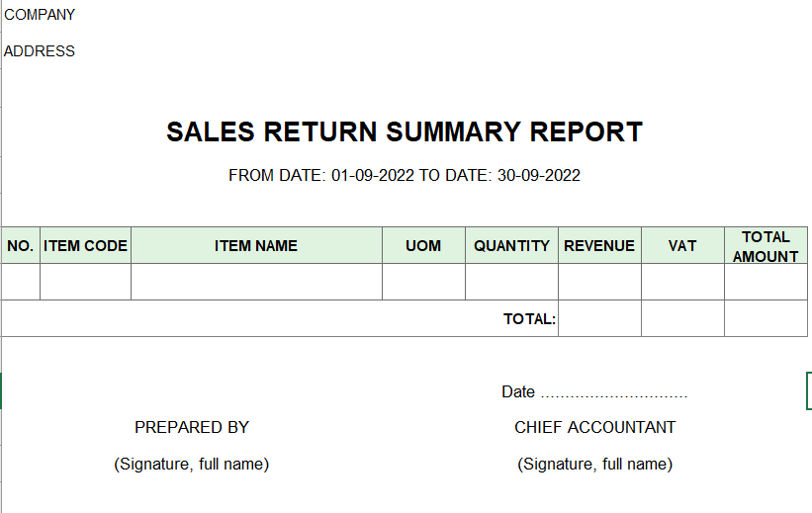The image size is (812, 513).
Task: Select the COMPANY cell
Action: click(40, 15)
